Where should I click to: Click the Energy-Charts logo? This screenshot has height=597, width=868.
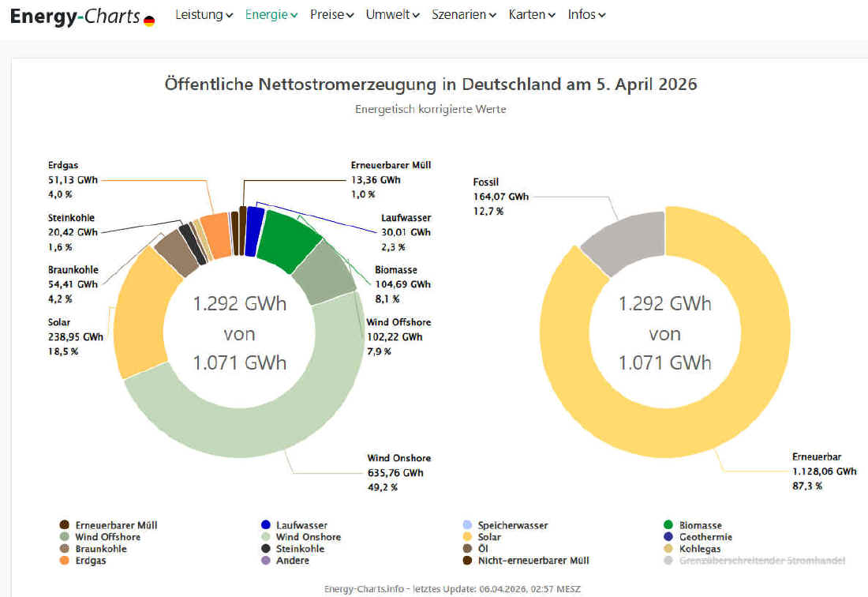click(75, 16)
